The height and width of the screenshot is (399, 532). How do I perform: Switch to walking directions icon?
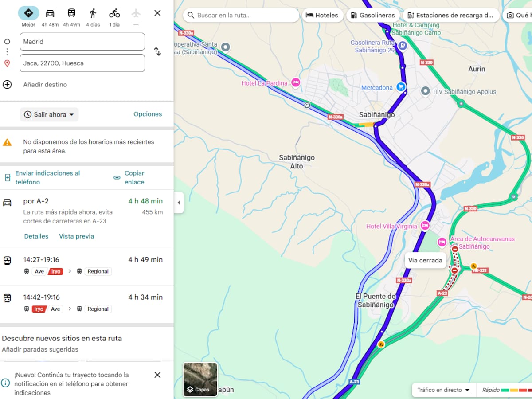pyautogui.click(x=93, y=13)
